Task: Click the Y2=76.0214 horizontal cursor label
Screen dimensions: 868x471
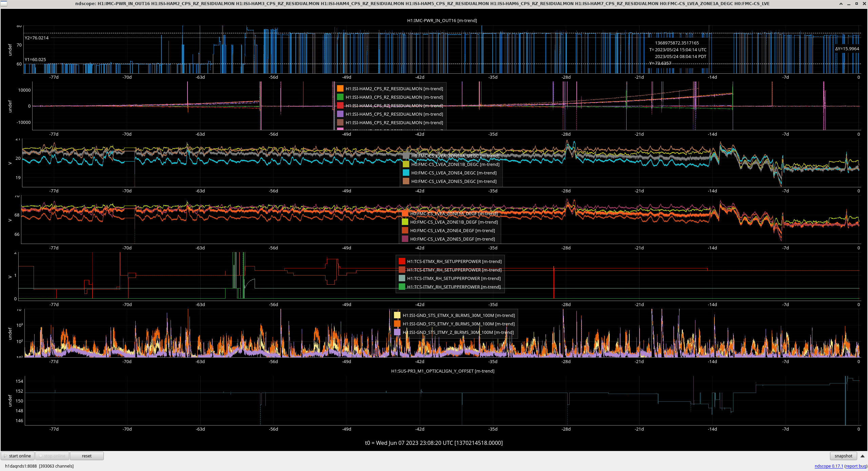Action: click(x=37, y=38)
